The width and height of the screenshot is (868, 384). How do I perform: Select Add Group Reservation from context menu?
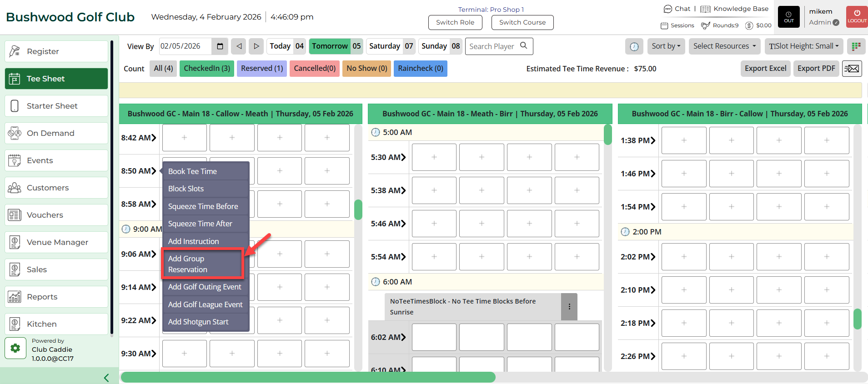tap(203, 264)
